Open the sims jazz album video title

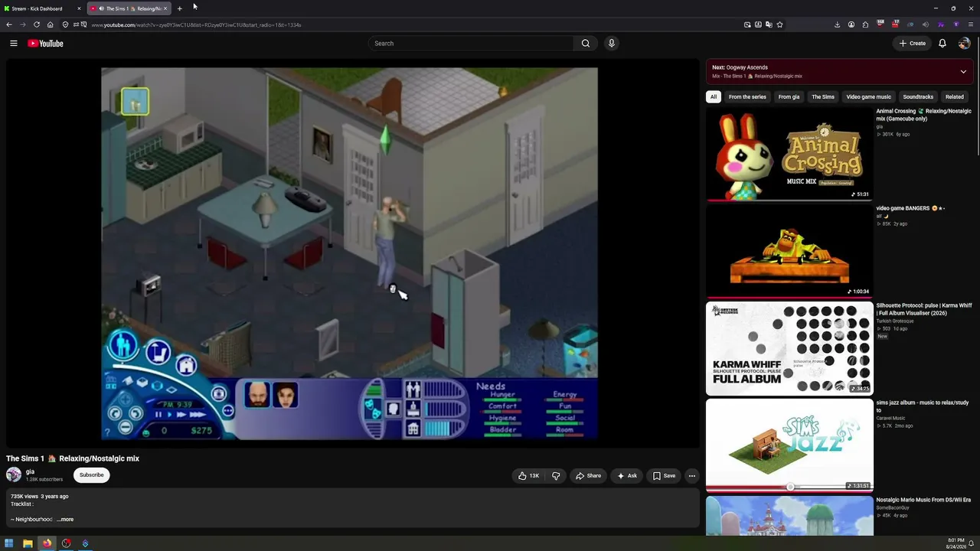pyautogui.click(x=923, y=406)
